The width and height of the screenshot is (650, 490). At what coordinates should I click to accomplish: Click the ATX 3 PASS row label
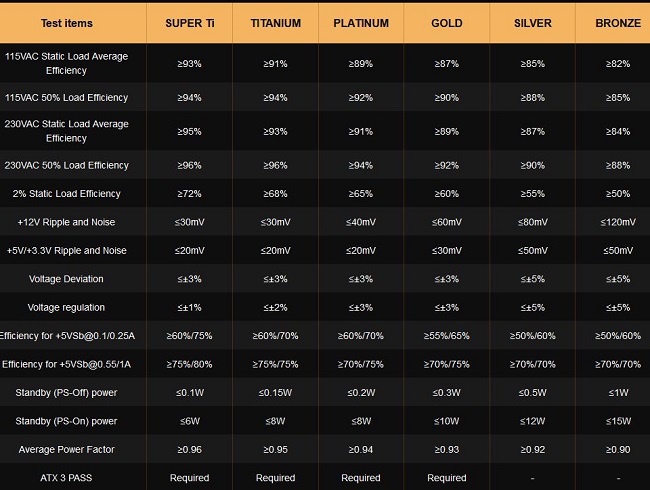click(x=66, y=478)
